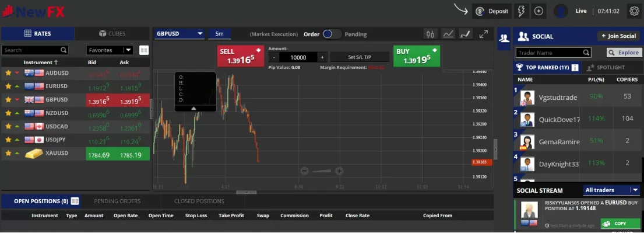Click the Set S/L T/P button

[x=360, y=57]
